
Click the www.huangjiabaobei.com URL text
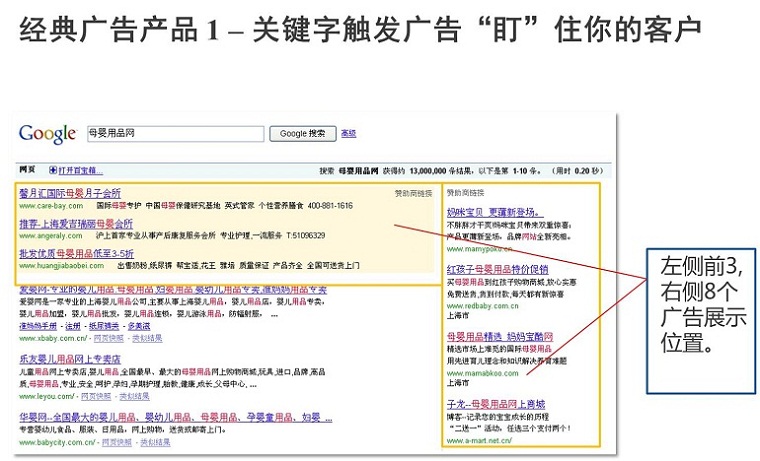[x=62, y=266]
